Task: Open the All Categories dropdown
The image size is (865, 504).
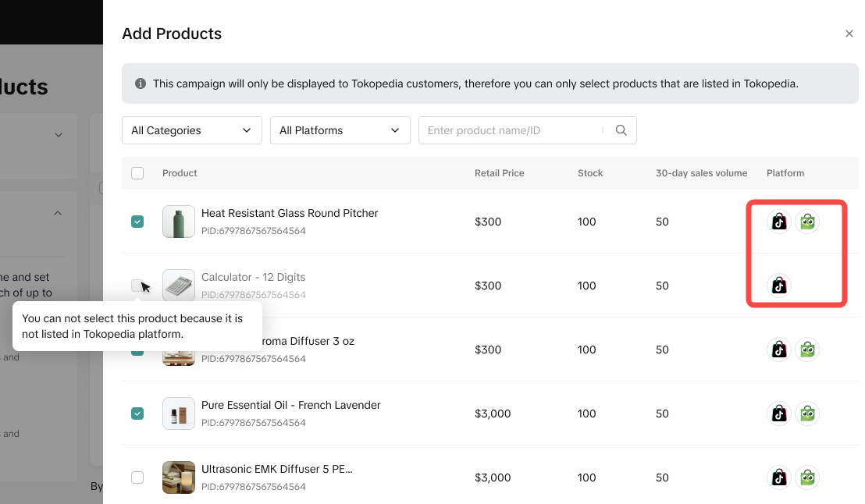Action: pyautogui.click(x=191, y=130)
